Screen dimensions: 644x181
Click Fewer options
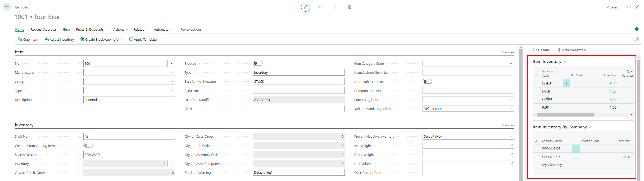[191, 29]
